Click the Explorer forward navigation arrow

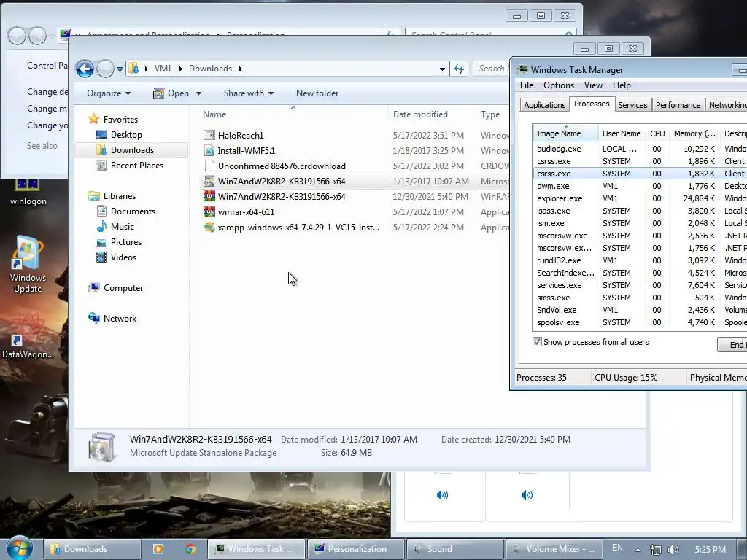click(x=105, y=69)
